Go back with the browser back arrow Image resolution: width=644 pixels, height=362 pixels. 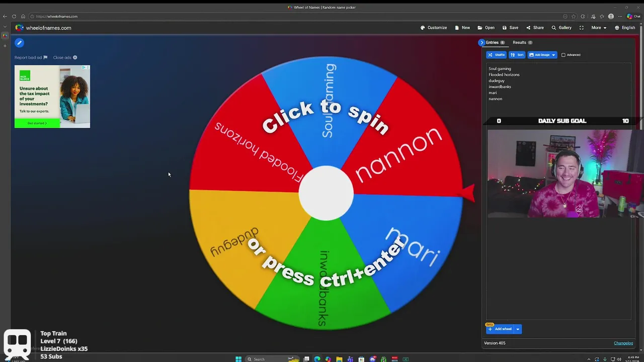pos(5,16)
